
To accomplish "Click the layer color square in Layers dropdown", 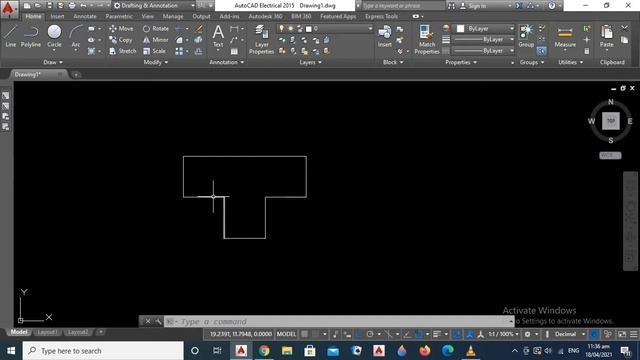I will pos(309,29).
